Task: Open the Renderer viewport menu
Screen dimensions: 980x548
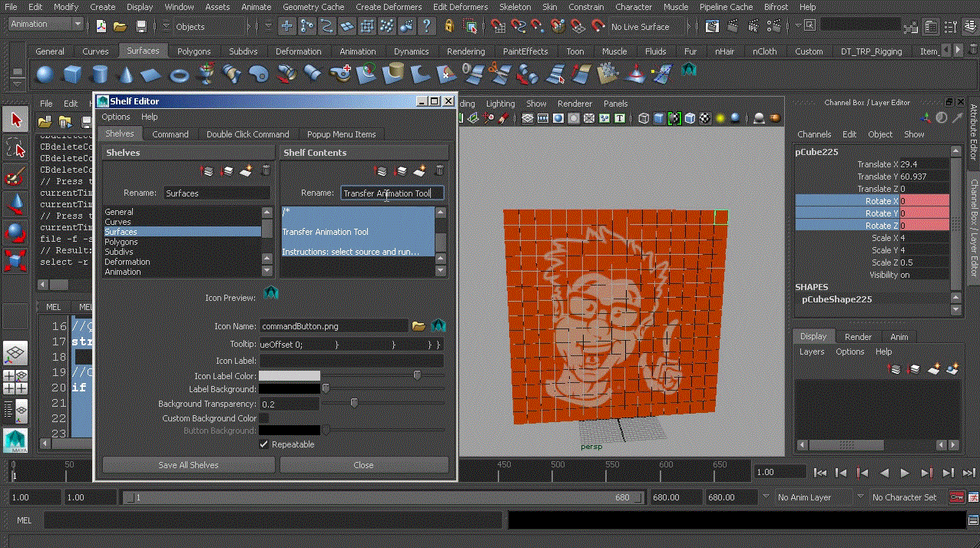Action: coord(574,104)
